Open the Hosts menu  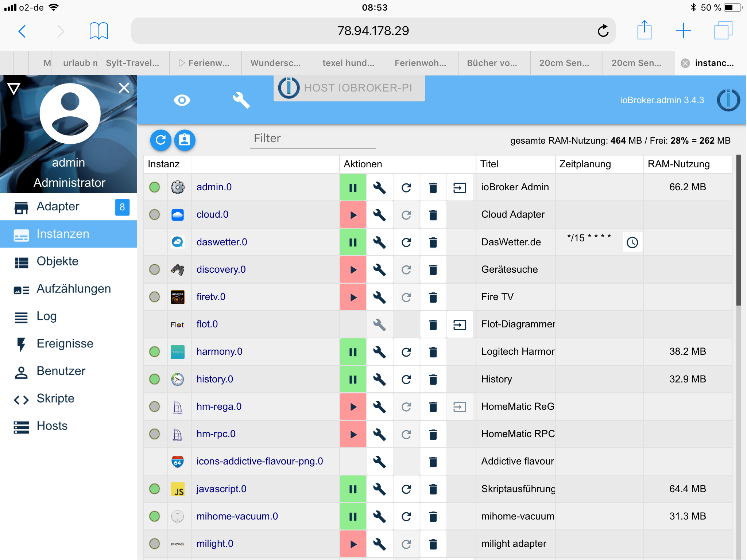point(69,426)
